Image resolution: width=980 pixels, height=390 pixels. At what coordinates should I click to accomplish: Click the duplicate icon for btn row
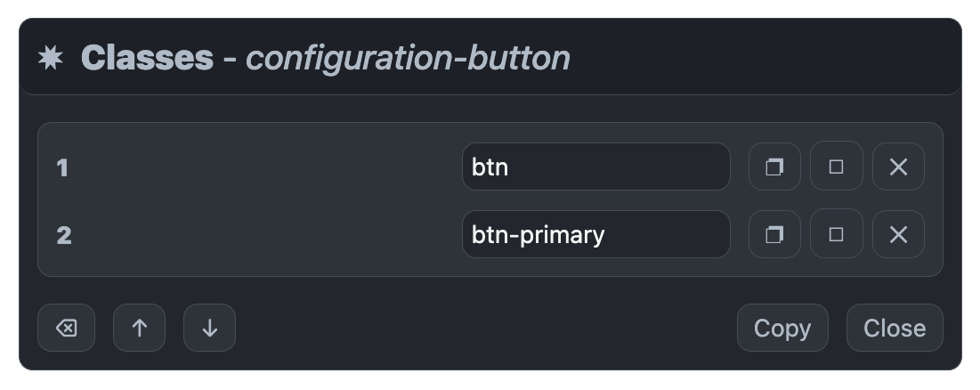pyautogui.click(x=774, y=167)
